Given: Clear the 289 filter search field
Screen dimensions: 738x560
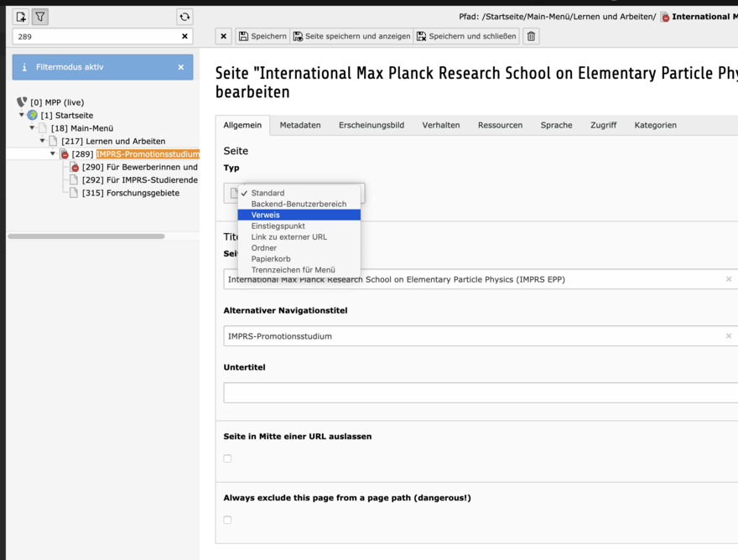Looking at the screenshot, I should point(184,36).
